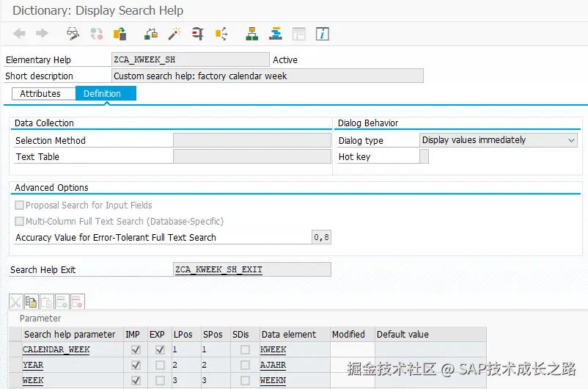Open the Documentation info icon

323,34
